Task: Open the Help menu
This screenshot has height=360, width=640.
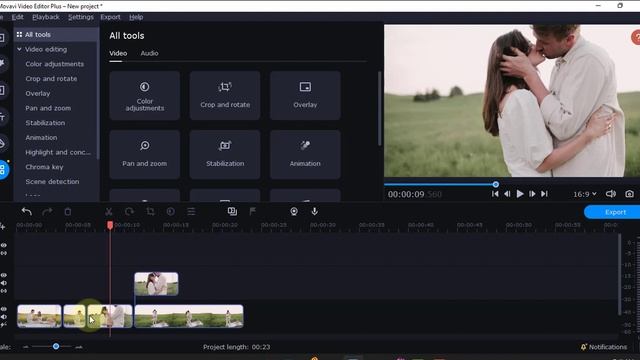Action: coord(136,17)
